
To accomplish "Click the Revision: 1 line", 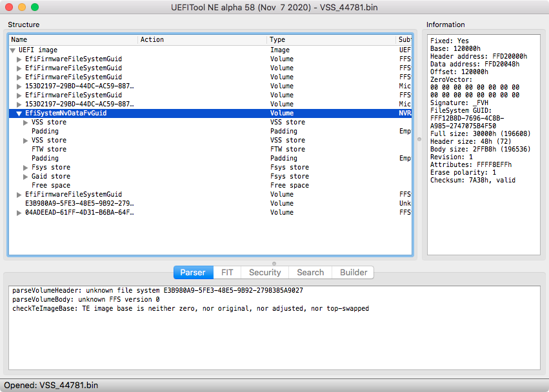I will [x=452, y=157].
